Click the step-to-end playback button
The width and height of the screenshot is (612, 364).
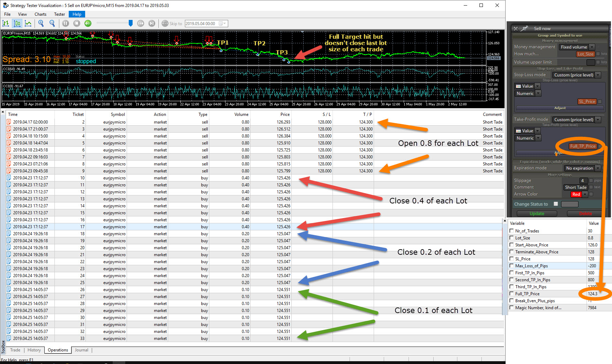pyautogui.click(x=152, y=23)
